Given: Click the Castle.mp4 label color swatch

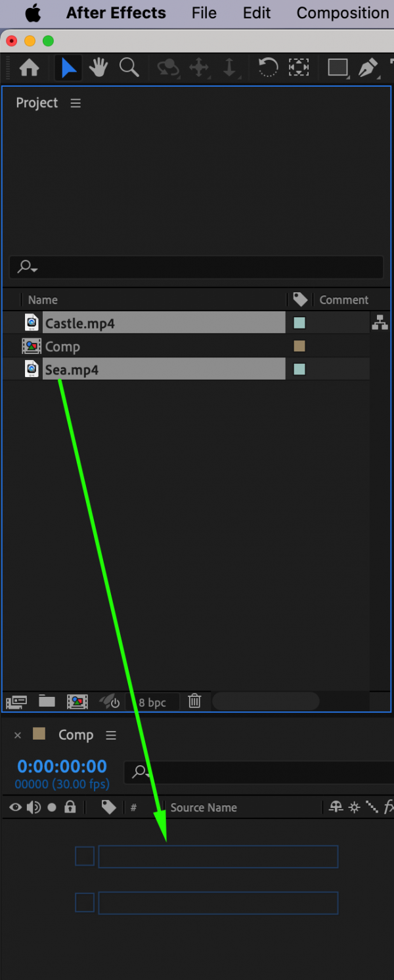Looking at the screenshot, I should coord(299,323).
